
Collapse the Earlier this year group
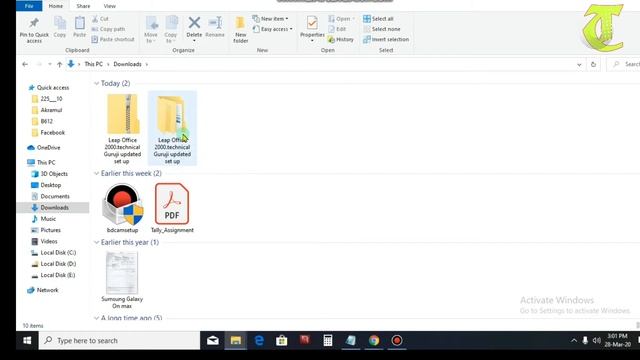click(97, 242)
